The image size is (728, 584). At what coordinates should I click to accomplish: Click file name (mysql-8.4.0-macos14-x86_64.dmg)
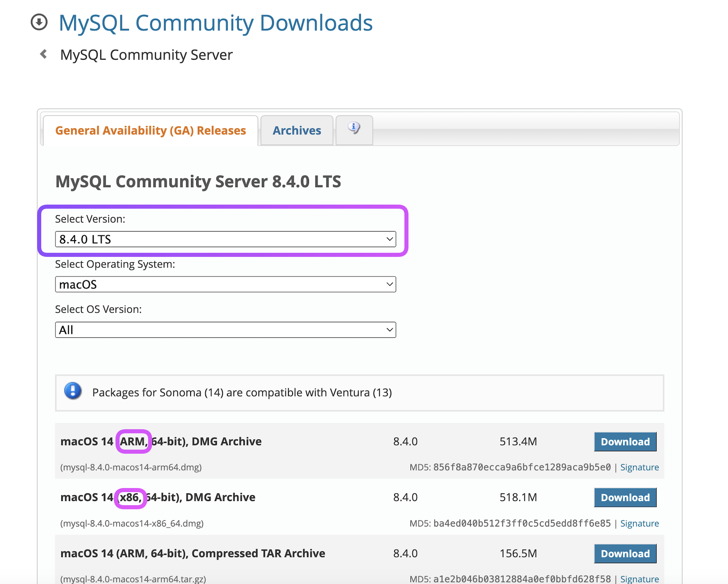pyautogui.click(x=132, y=523)
